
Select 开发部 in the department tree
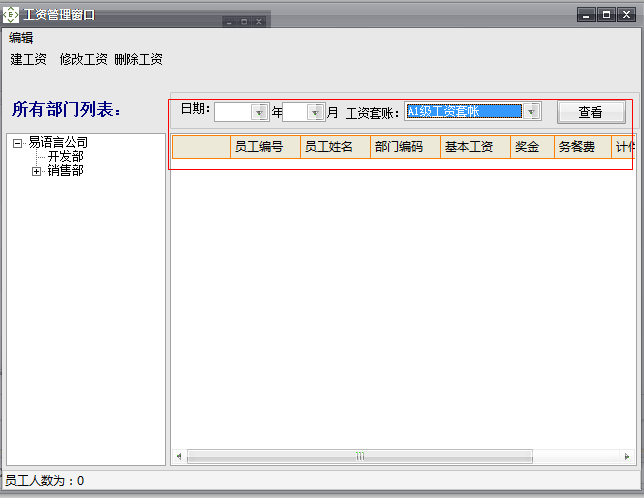tap(66, 156)
